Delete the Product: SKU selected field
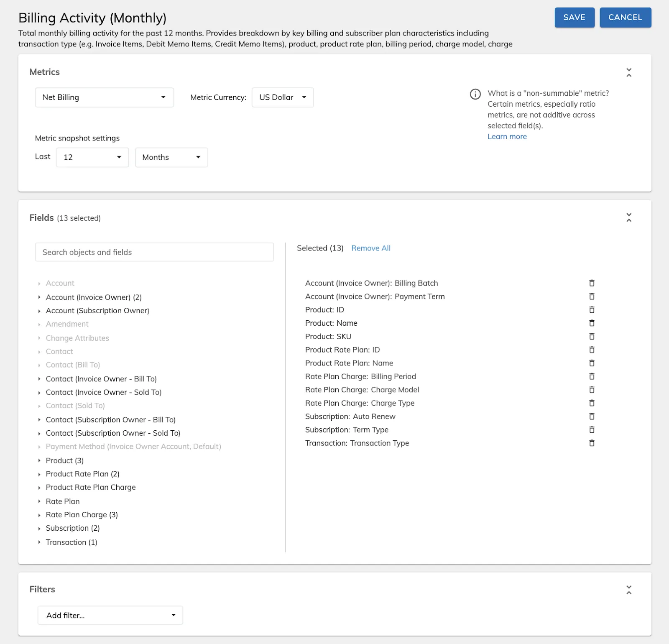 tap(592, 337)
